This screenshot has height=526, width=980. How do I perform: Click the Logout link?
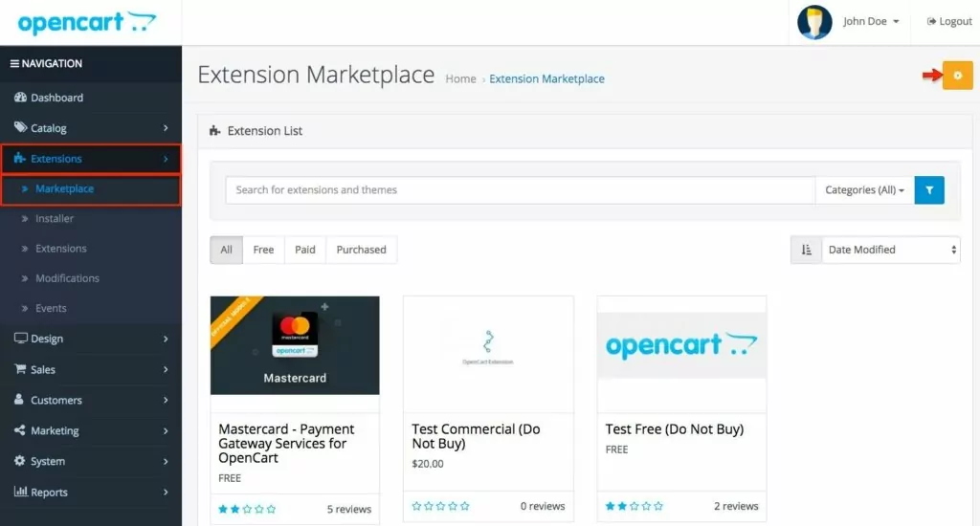point(949,21)
